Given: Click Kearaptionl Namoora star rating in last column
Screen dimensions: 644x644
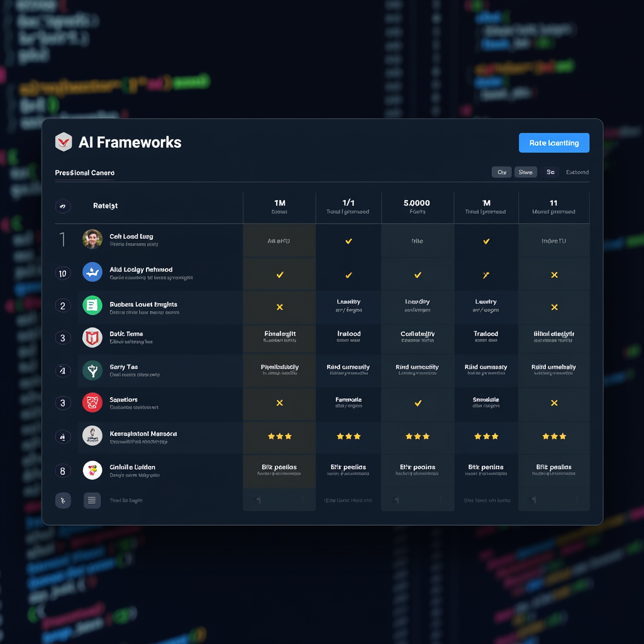Looking at the screenshot, I should [554, 436].
